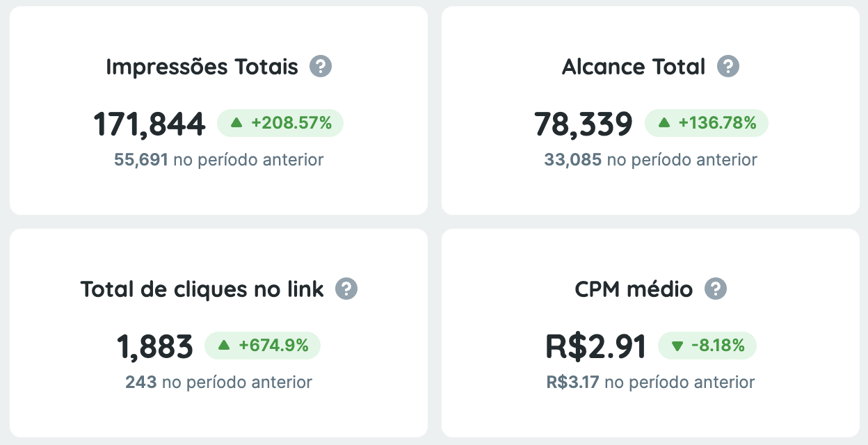
Task: Click the +674.9% percentage text
Action: 273,345
